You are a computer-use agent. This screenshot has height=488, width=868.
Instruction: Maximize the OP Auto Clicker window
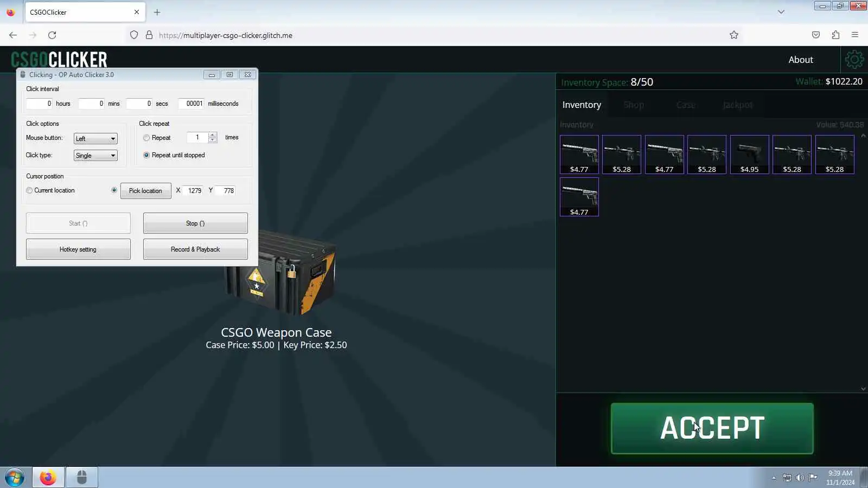click(x=229, y=75)
